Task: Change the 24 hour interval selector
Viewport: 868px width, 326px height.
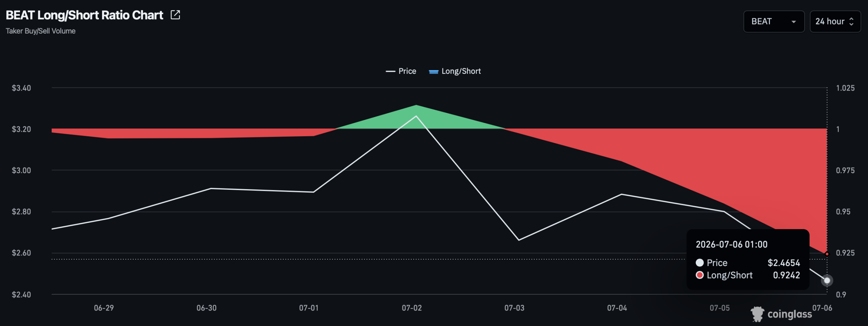Action: point(835,21)
